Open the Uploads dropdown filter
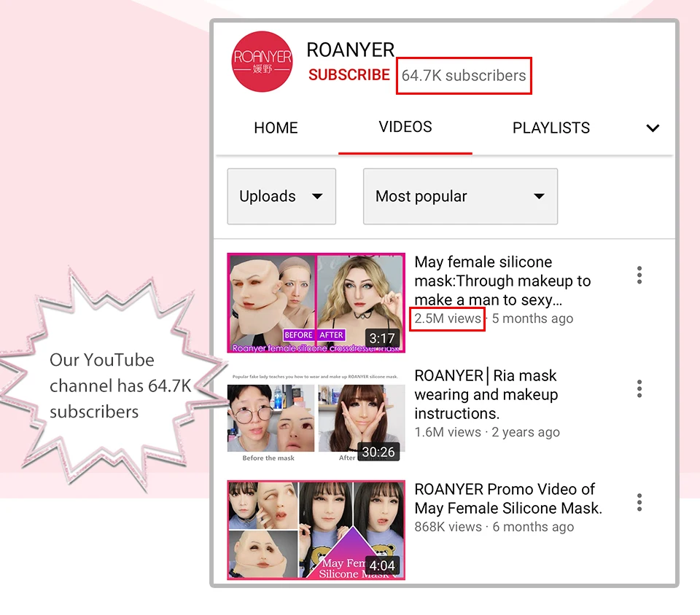This screenshot has width=700, height=615. [281, 196]
